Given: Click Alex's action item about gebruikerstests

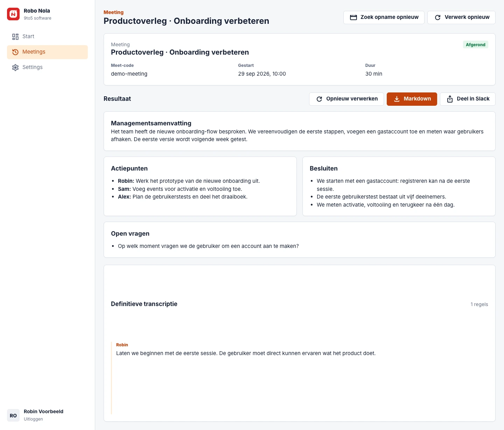Looking at the screenshot, I should click(x=183, y=197).
